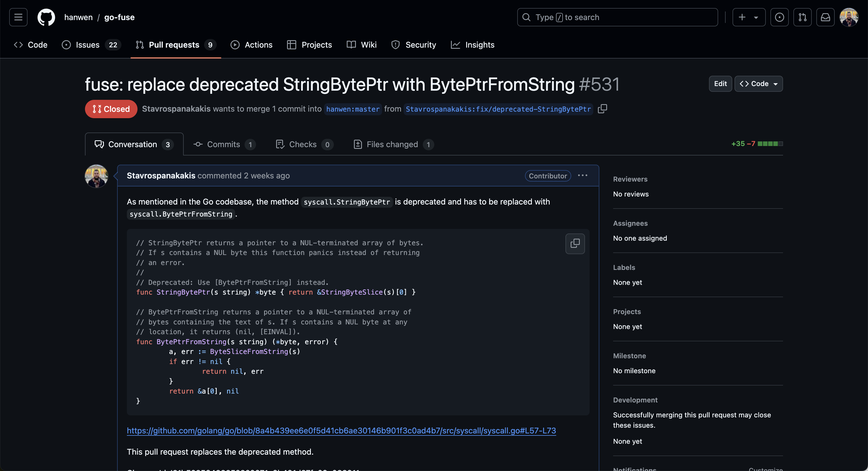The width and height of the screenshot is (868, 471).
Task: Select the Commits tab
Action: (224, 145)
